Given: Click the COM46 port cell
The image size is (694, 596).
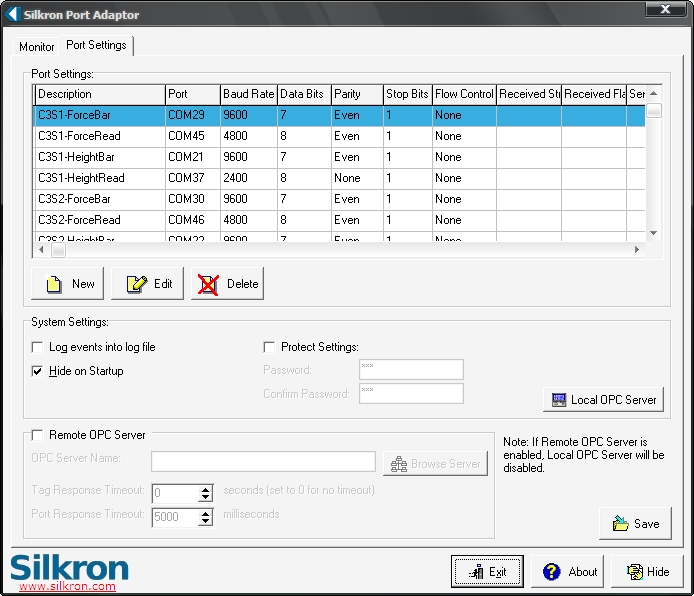Looking at the screenshot, I should [x=193, y=220].
